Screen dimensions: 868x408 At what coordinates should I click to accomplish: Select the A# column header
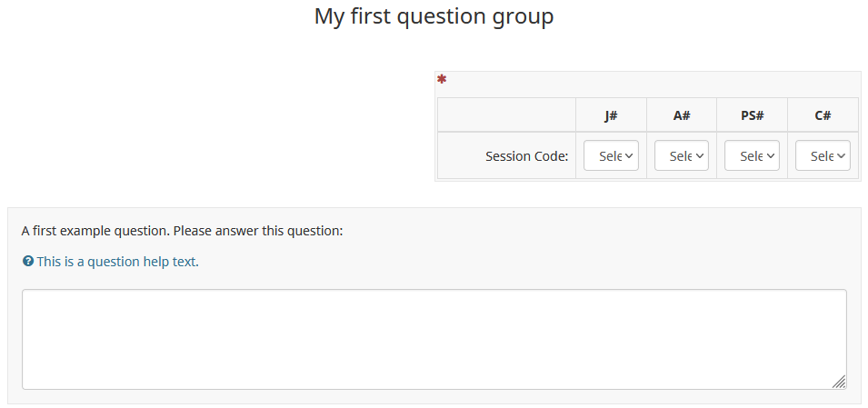click(682, 115)
